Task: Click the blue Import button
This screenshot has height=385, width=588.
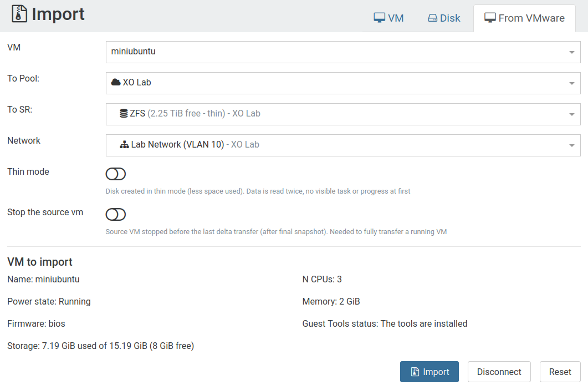Action: 430,372
